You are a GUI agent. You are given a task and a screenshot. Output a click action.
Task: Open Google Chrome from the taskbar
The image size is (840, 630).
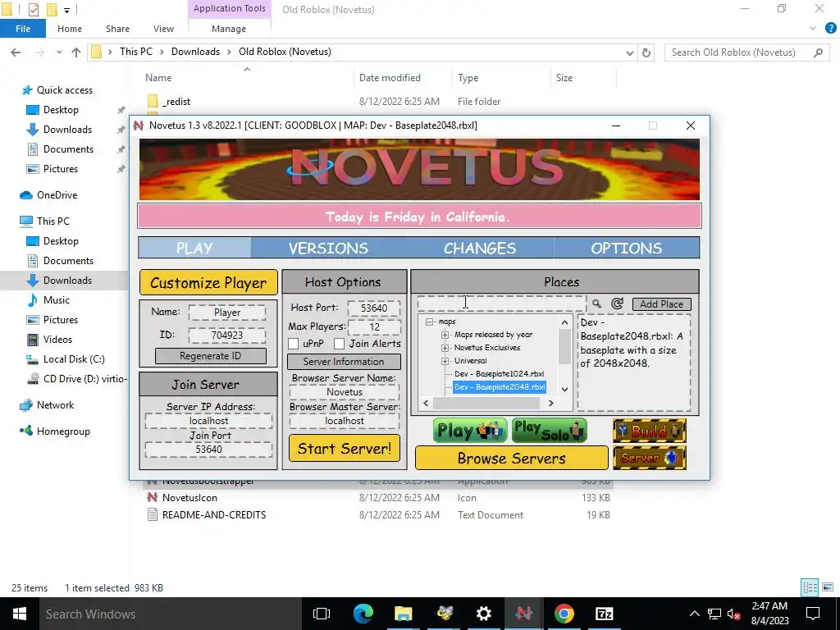[564, 614]
